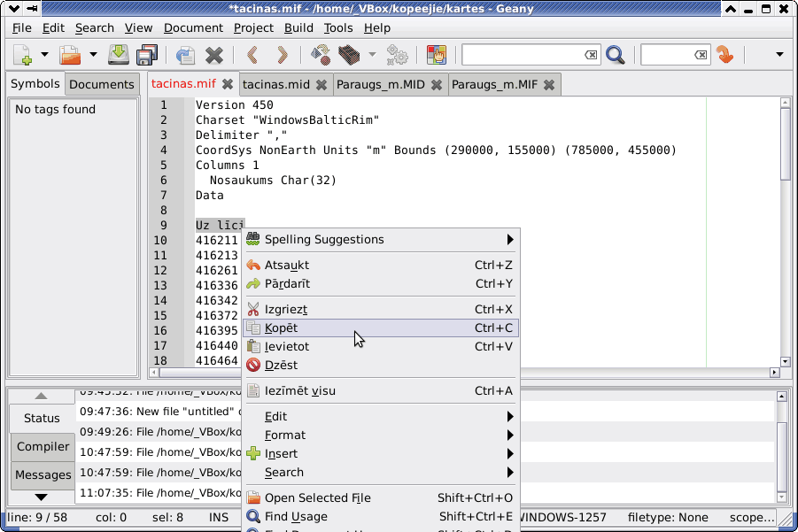Open the Document menu
This screenshot has width=798, height=532.
point(193,28)
